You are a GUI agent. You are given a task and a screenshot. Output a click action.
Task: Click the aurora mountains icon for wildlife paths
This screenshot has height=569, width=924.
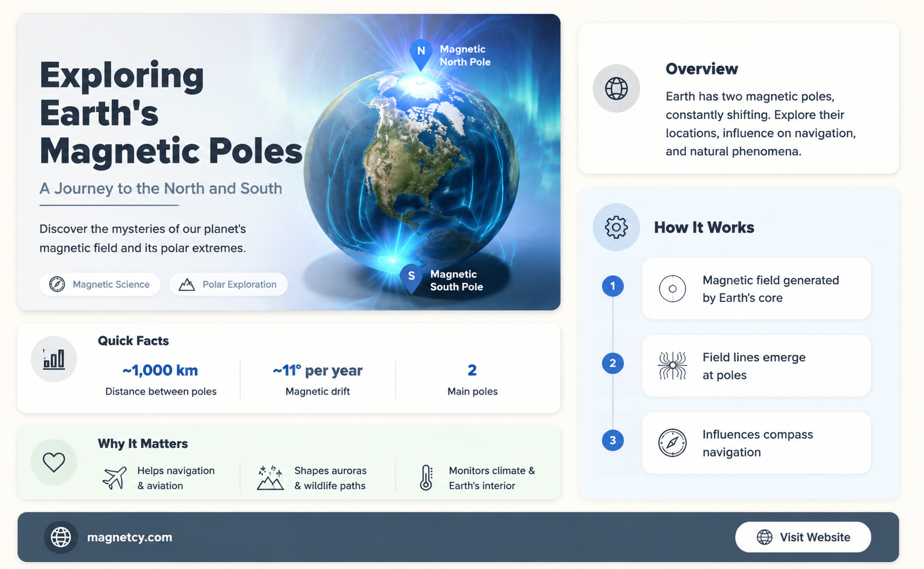click(x=270, y=478)
